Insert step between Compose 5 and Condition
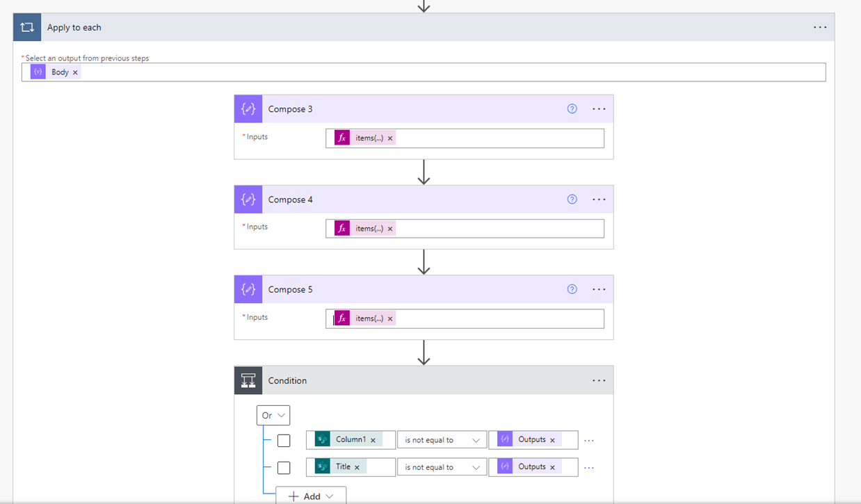 (x=424, y=352)
